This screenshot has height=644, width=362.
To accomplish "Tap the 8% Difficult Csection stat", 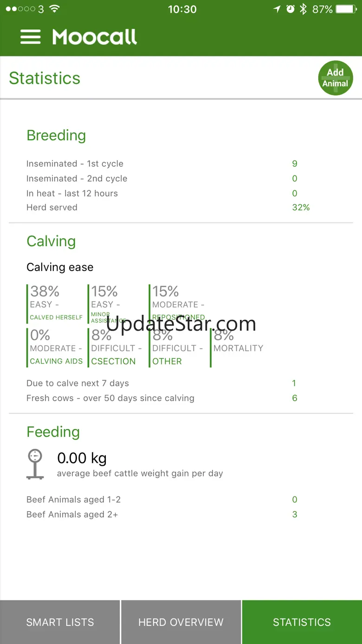I will point(116,348).
